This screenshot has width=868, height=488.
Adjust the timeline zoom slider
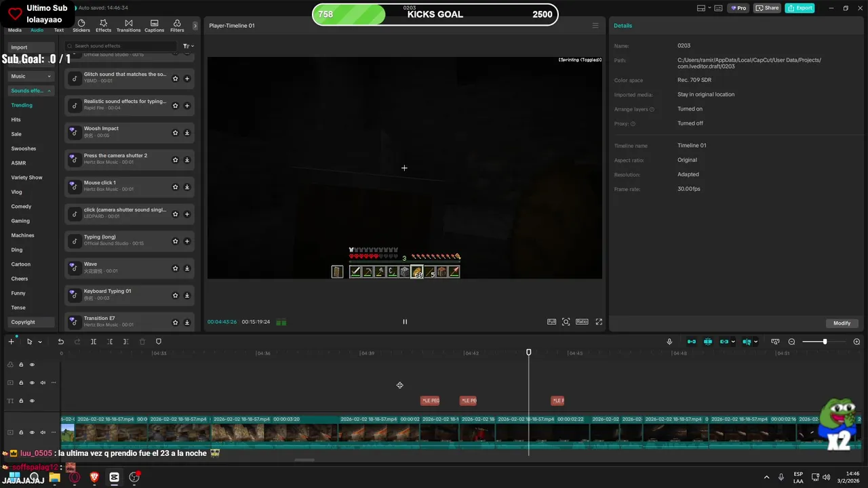click(825, 342)
